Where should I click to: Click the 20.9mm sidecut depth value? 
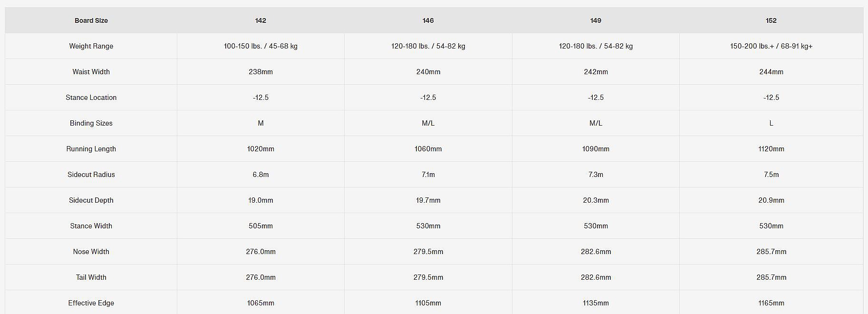[x=771, y=200]
